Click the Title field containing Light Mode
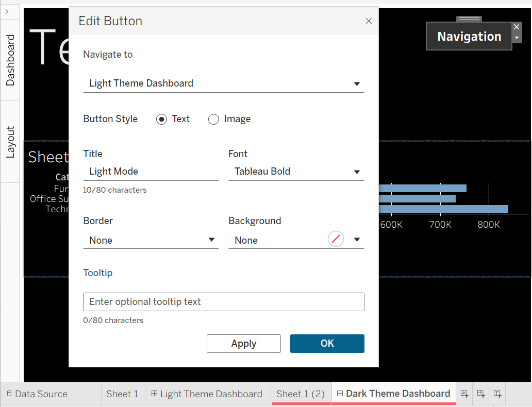 point(151,172)
